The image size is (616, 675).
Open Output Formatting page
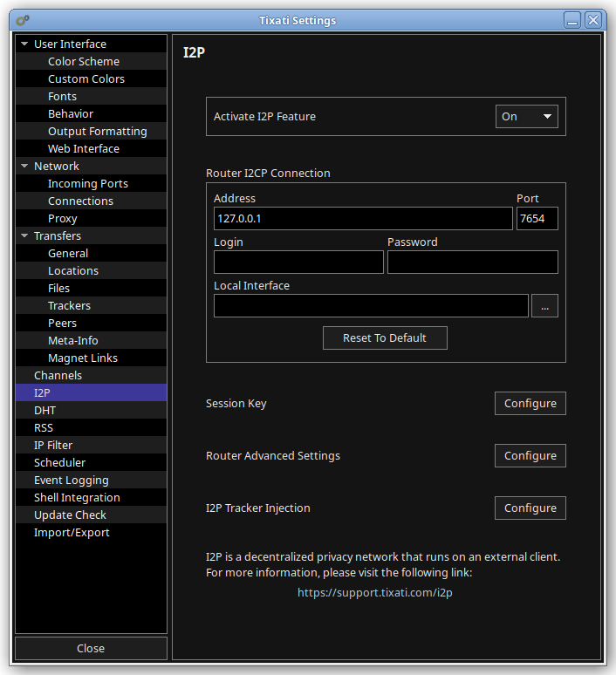[x=91, y=132]
